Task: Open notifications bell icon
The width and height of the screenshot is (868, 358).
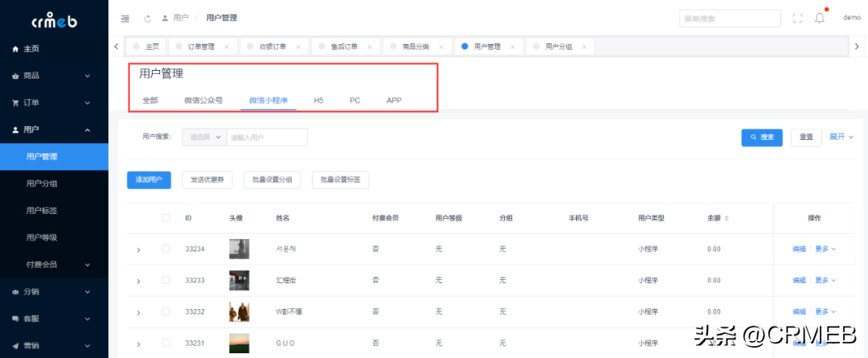Action: (x=820, y=18)
